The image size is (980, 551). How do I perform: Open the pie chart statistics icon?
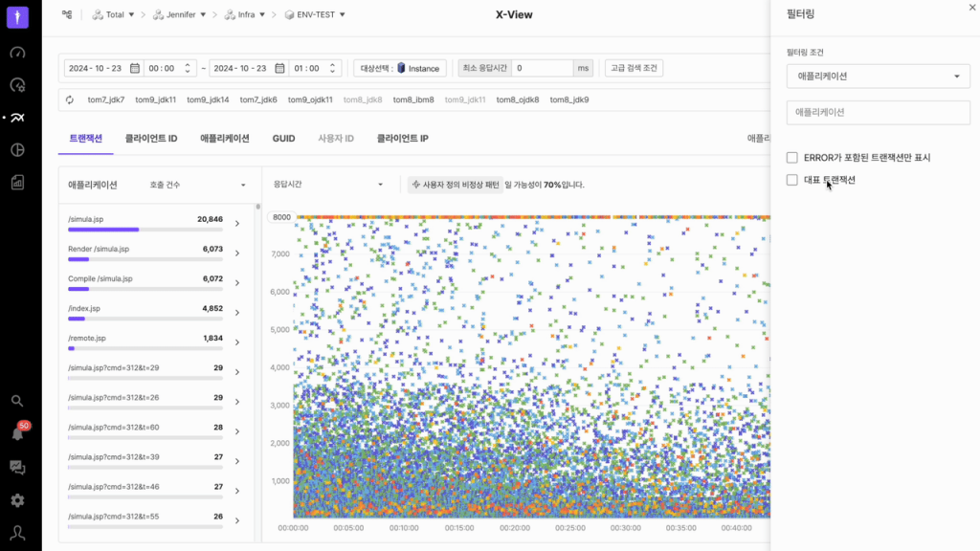coord(17,150)
